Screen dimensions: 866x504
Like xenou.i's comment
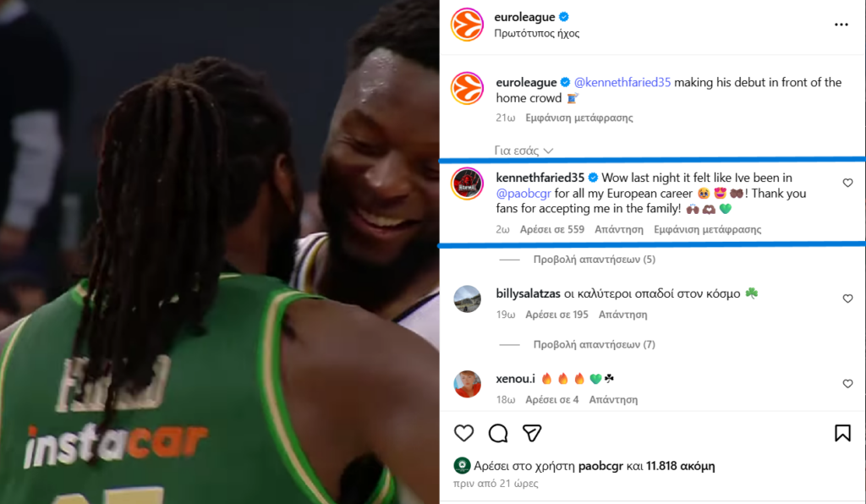pyautogui.click(x=847, y=384)
